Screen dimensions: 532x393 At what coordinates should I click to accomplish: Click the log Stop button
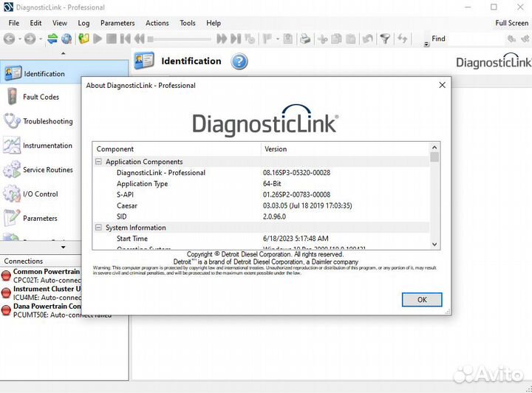pos(112,38)
